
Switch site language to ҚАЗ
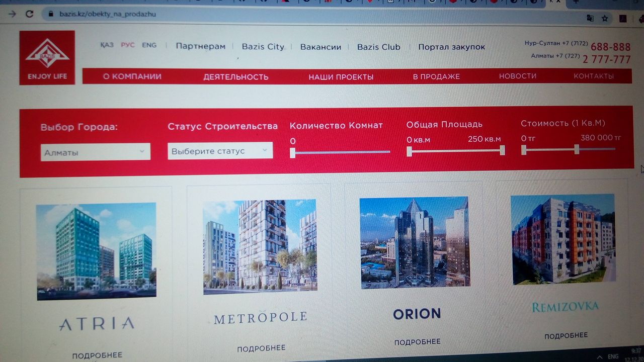(x=107, y=45)
